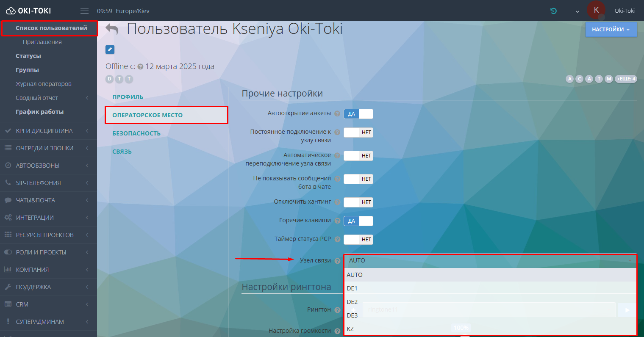Click the blue pencil edit icon
644x337 pixels.
pyautogui.click(x=110, y=50)
